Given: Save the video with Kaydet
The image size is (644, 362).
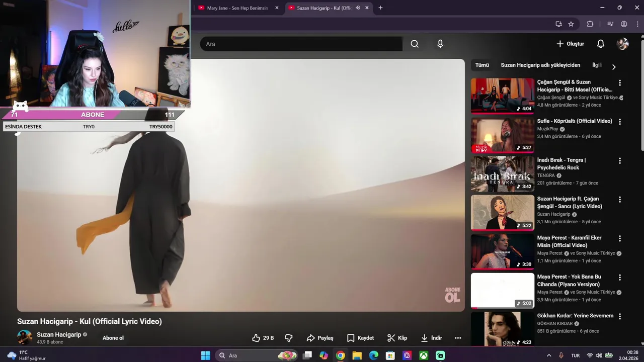Looking at the screenshot, I should [360, 338].
